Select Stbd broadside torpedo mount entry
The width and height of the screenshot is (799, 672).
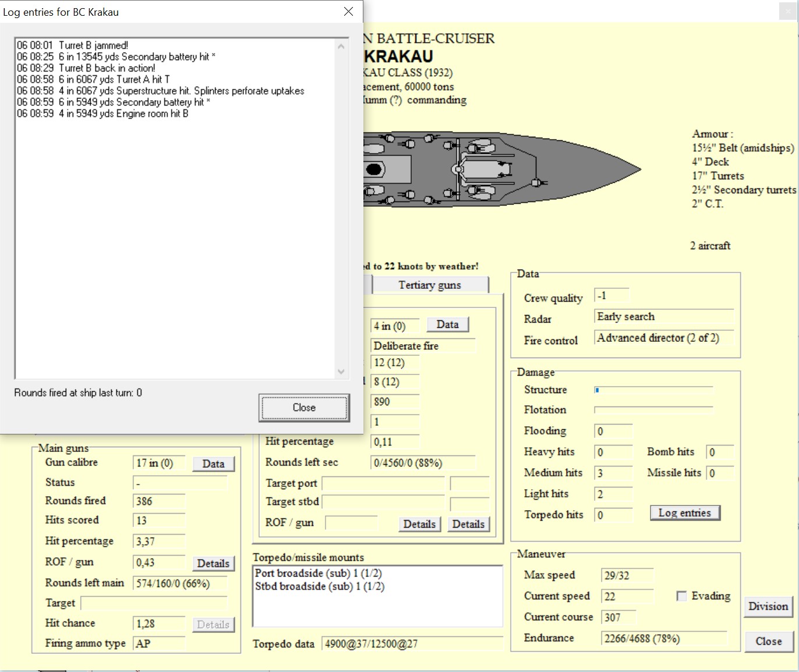(320, 586)
